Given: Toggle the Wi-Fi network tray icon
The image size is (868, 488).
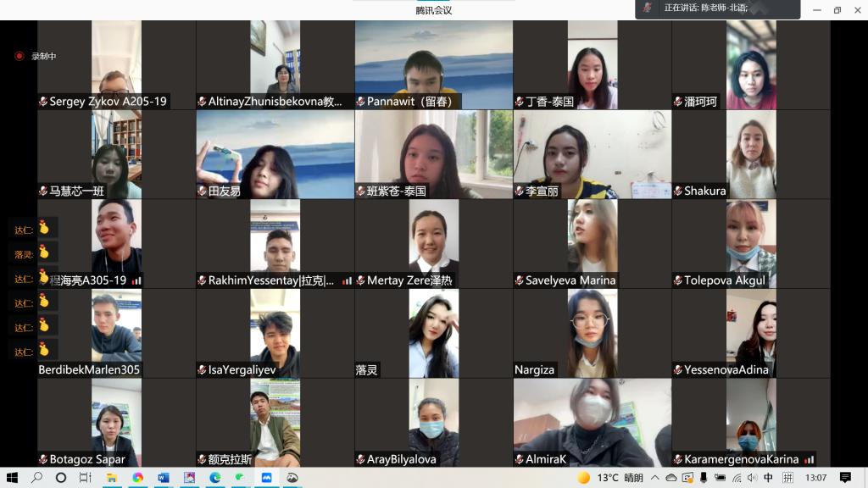Looking at the screenshot, I should [x=736, y=478].
